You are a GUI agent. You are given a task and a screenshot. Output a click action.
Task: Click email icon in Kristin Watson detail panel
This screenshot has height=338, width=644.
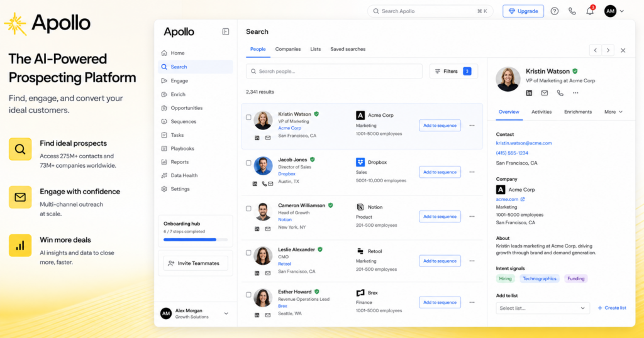point(544,93)
